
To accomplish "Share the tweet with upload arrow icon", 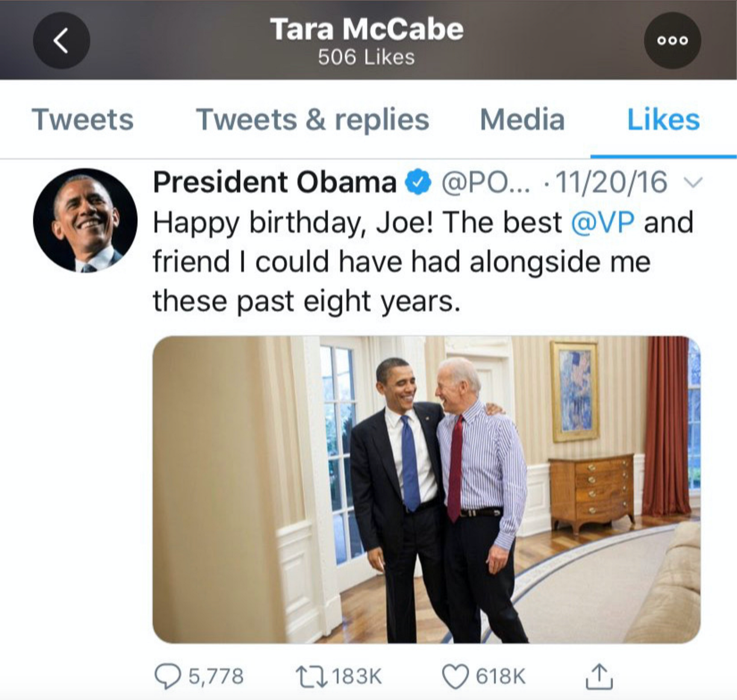I will (599, 676).
